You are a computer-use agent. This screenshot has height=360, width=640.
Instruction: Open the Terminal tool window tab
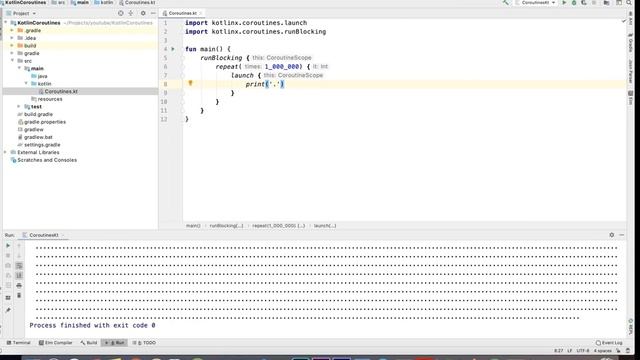pos(19,343)
